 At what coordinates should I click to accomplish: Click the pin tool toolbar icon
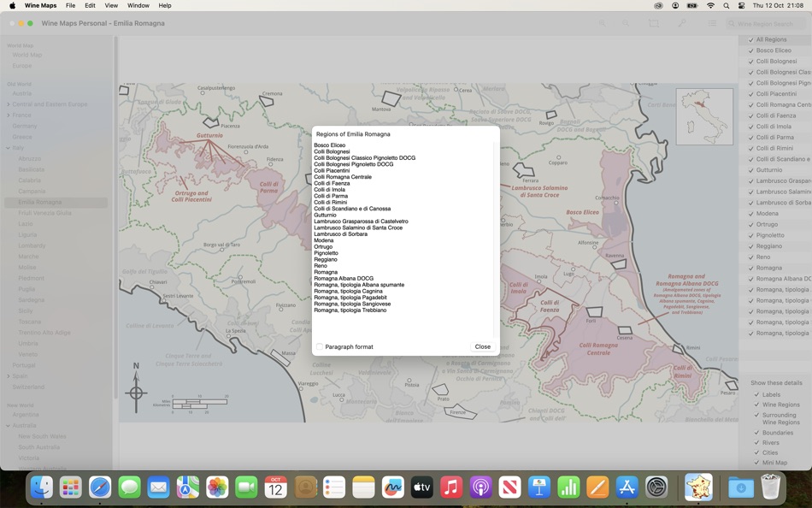[x=683, y=23]
